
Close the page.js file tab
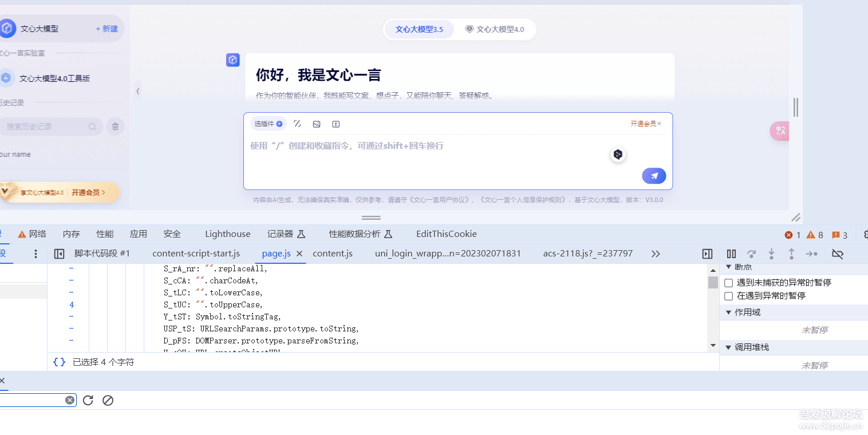tap(299, 254)
